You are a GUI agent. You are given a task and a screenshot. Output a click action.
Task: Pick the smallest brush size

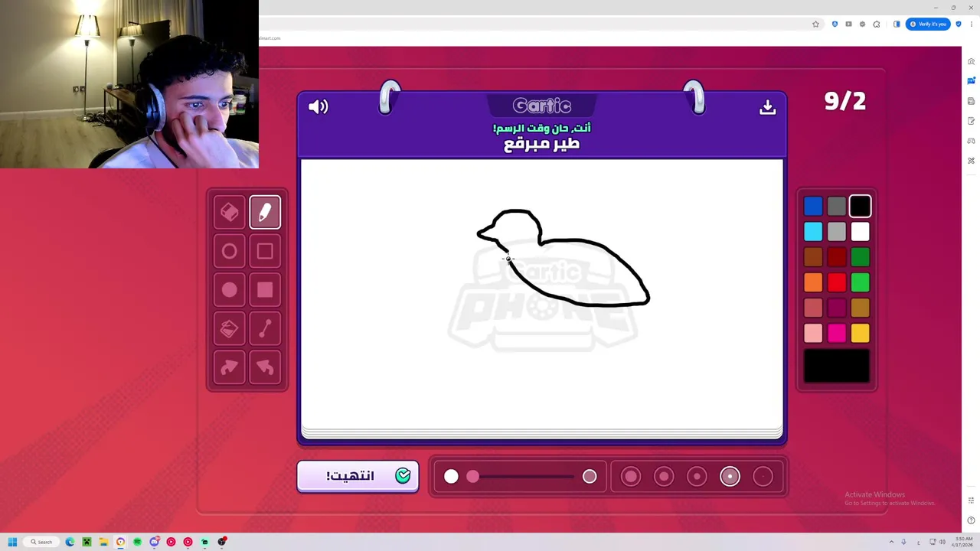[763, 477]
